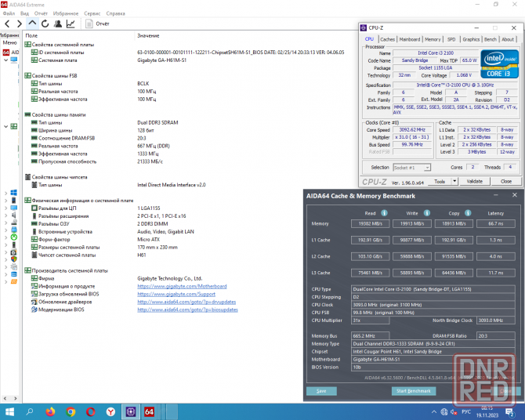The image size is (525, 420).
Task: Select the AIDA64 root item in sidebar
Action: 11,52
